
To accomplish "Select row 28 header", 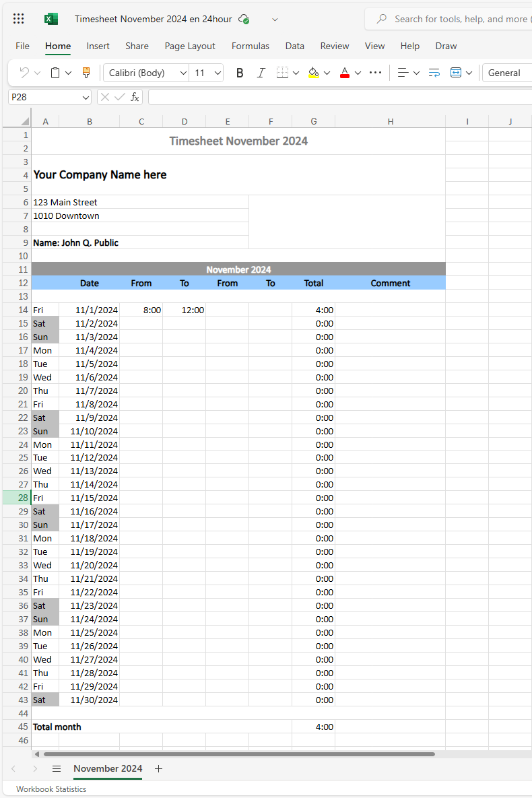I will point(17,498).
